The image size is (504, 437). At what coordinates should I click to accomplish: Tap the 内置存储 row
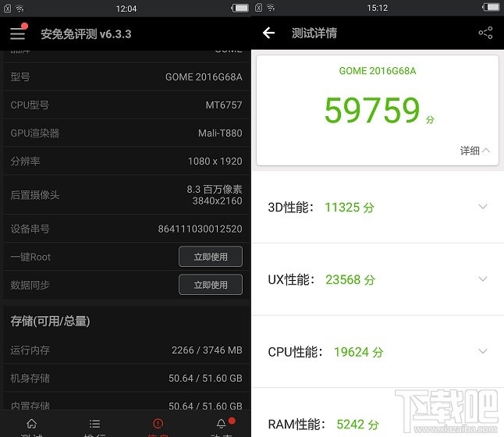point(126,401)
